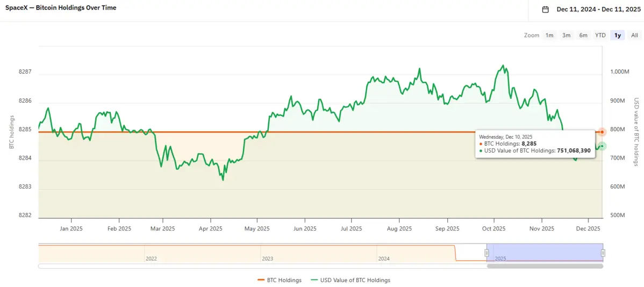Click the left navigator range handle
This screenshot has height=287, width=644.
487,253
